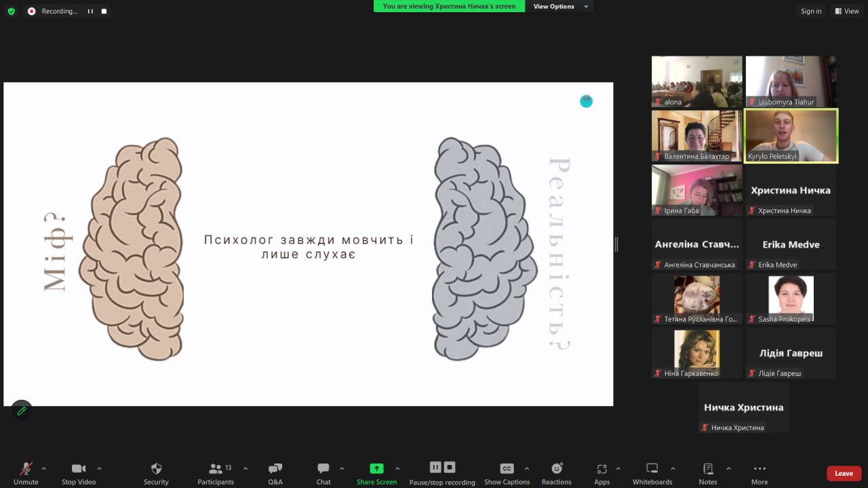Click the red Leave button
868x488 pixels.
844,473
